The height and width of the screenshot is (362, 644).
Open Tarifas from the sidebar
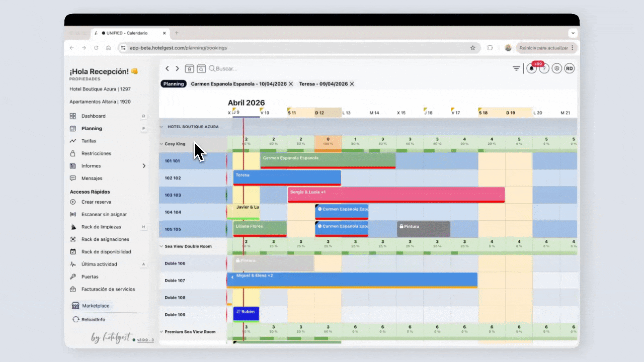[89, 141]
